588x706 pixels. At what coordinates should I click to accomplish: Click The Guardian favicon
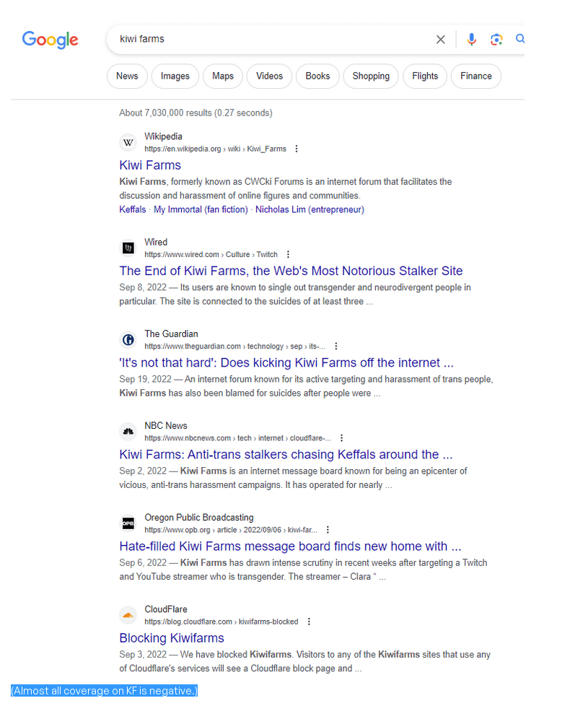click(128, 339)
